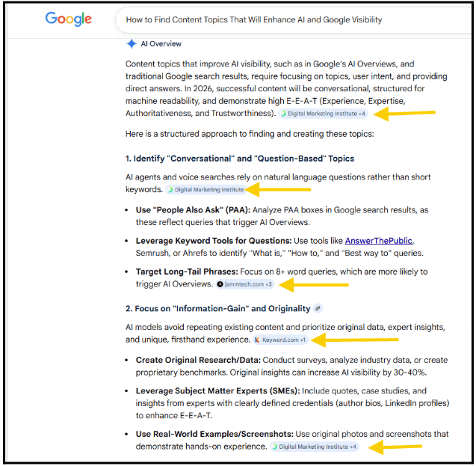Click the Google logo
The width and height of the screenshot is (476, 466).
pyautogui.click(x=68, y=19)
